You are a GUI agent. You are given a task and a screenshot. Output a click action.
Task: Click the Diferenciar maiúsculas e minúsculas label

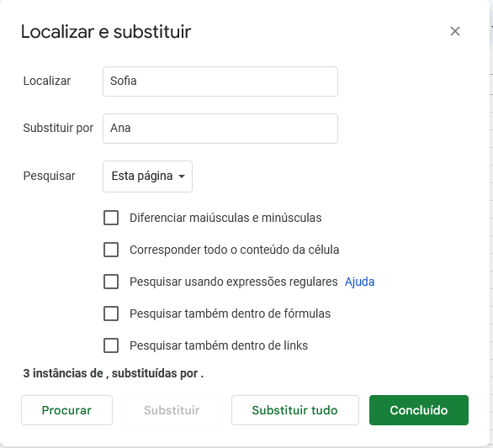point(225,218)
